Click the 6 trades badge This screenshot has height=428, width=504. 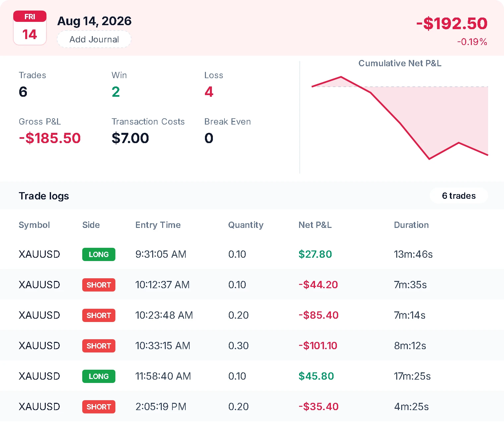(459, 196)
